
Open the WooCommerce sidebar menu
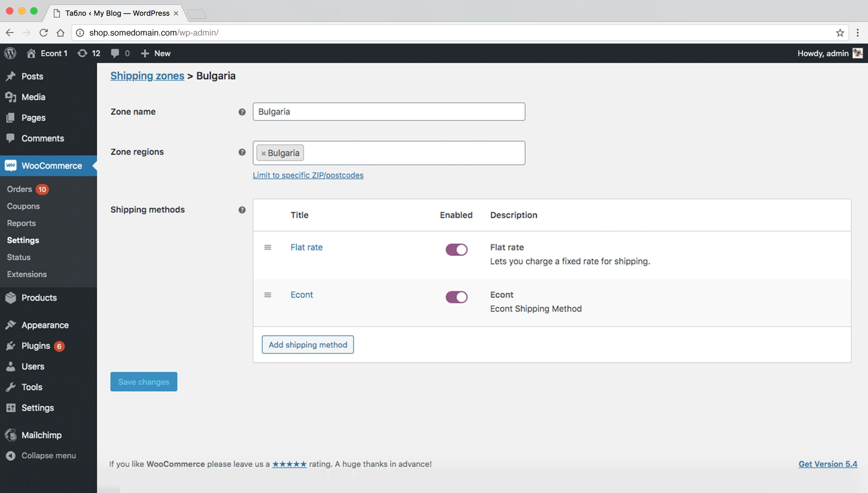coord(48,166)
